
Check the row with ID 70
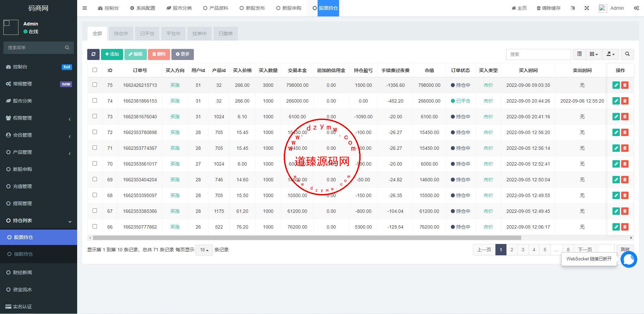pyautogui.click(x=95, y=164)
